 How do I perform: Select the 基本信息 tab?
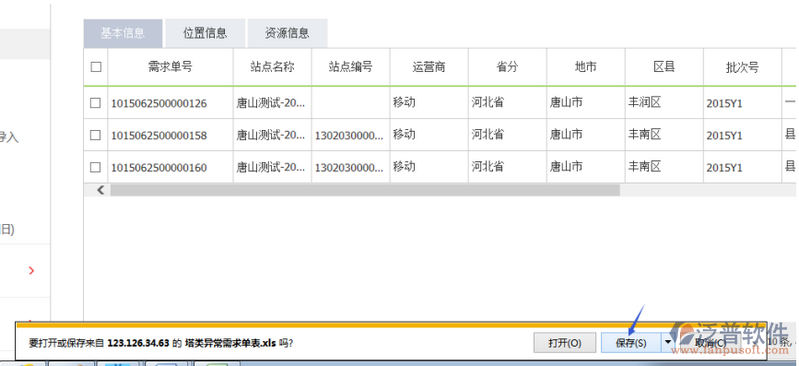(x=123, y=34)
